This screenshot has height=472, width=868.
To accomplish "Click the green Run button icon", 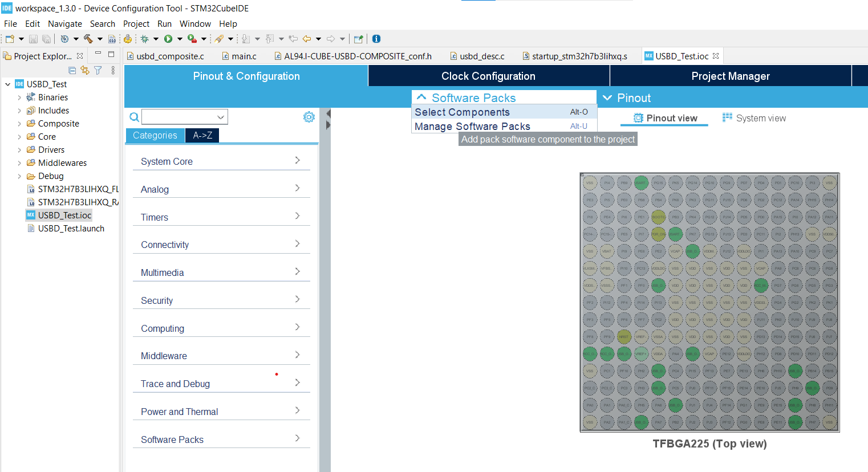I will (x=168, y=39).
